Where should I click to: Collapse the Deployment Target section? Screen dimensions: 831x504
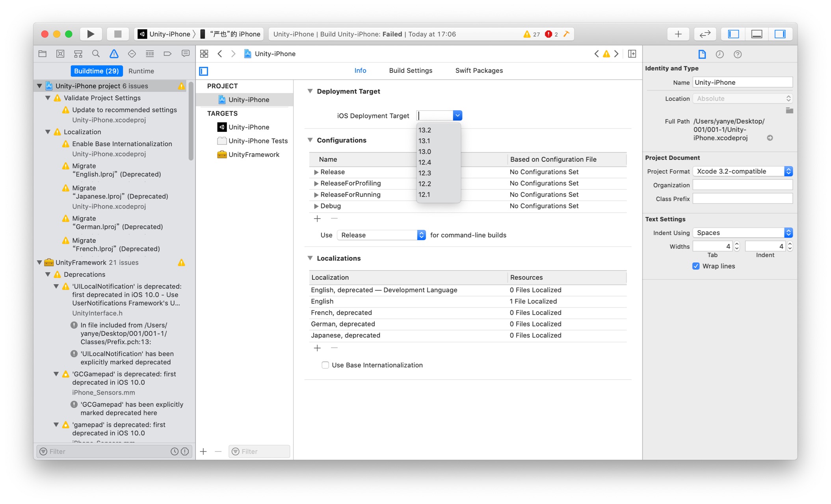310,91
